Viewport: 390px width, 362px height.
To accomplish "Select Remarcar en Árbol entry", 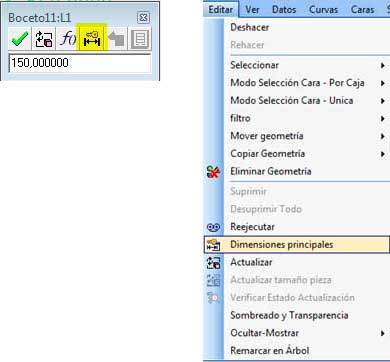I will (x=297, y=350).
